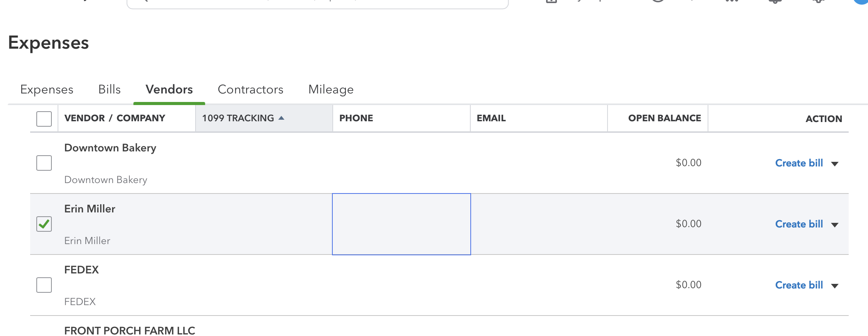Open the Mileage tab
Viewport: 868px width, 336px height.
pos(330,89)
